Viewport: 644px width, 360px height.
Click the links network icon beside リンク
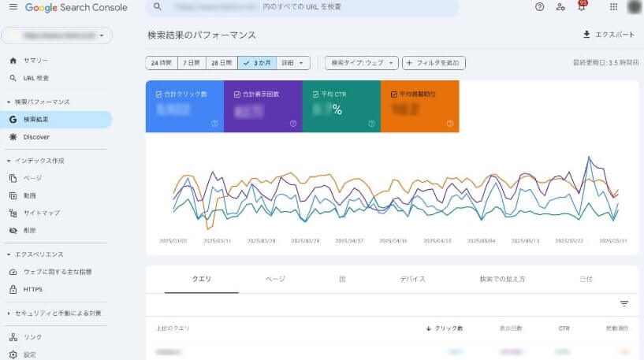(13, 337)
